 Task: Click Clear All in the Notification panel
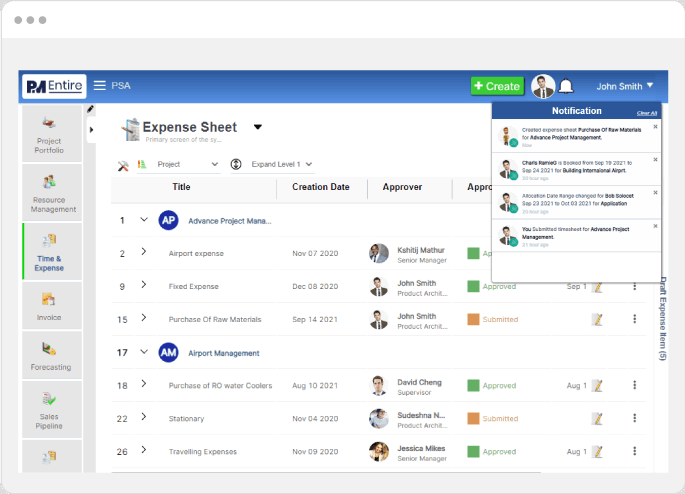click(647, 113)
